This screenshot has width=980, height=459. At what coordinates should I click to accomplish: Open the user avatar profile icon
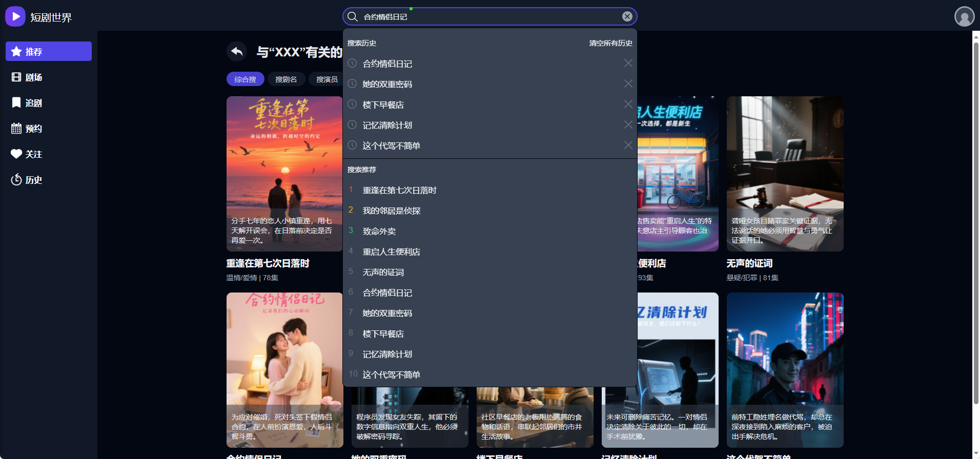964,16
